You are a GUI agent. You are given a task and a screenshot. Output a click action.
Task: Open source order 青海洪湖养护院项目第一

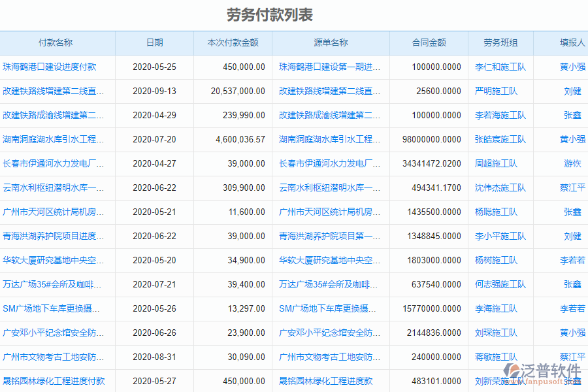[x=330, y=236]
